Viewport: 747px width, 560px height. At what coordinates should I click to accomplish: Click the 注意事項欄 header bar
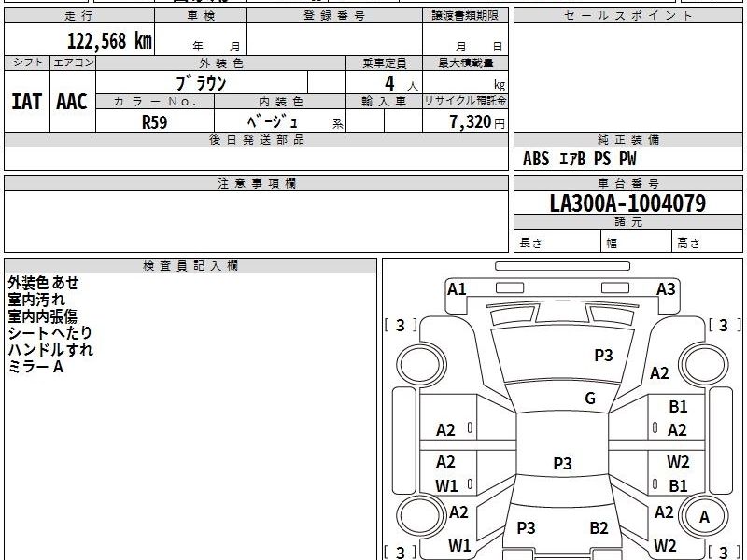(x=256, y=184)
